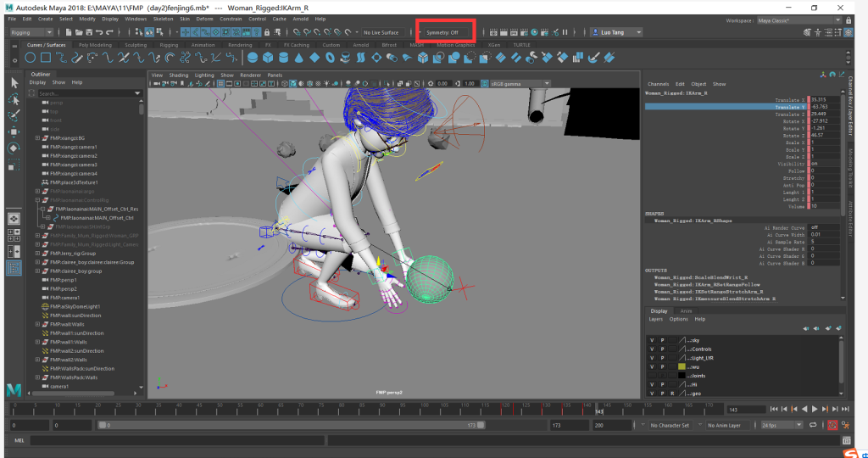Click the No Live Surface field
This screenshot has height=458, width=868.
[x=382, y=32]
